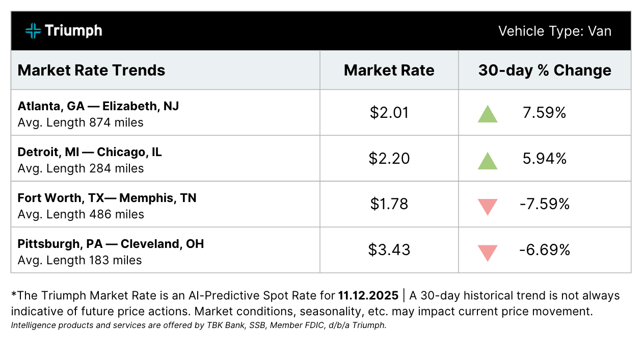Click the $2.20 market rate value

click(389, 159)
